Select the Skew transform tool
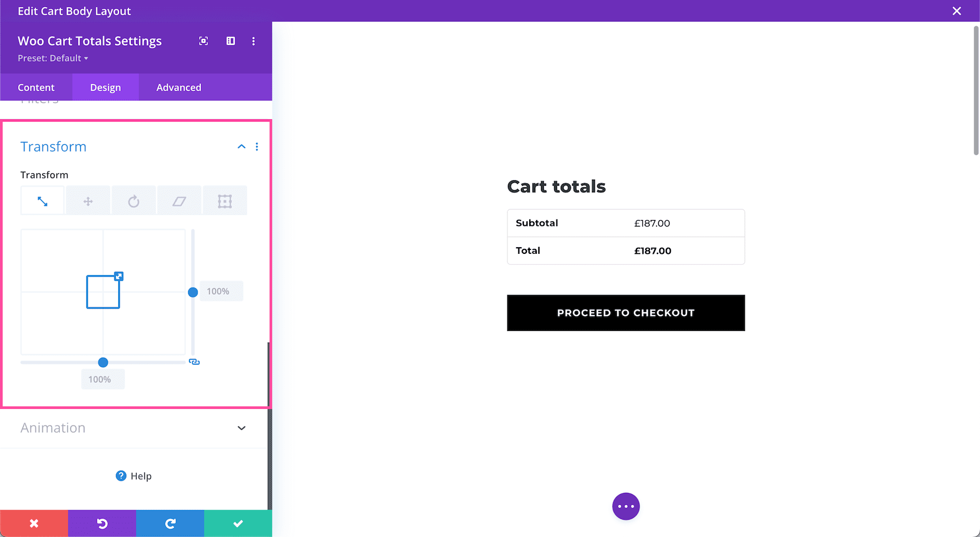The width and height of the screenshot is (980, 537). [x=179, y=200]
